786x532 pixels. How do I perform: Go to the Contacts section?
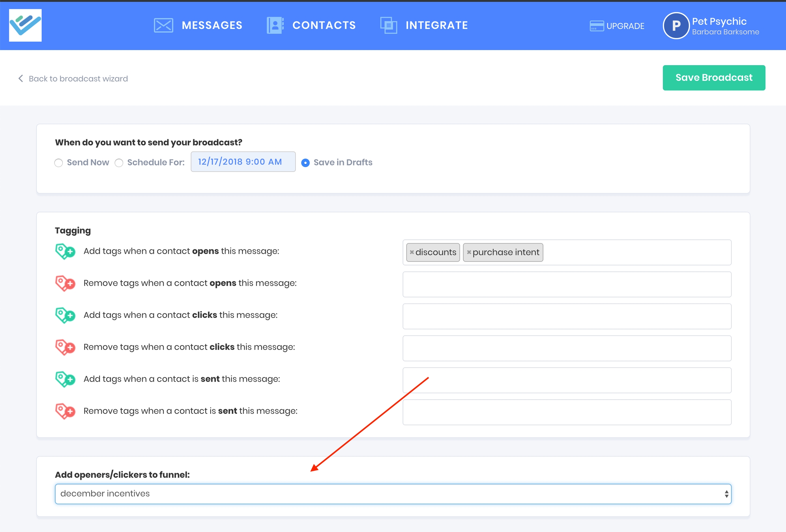(324, 25)
